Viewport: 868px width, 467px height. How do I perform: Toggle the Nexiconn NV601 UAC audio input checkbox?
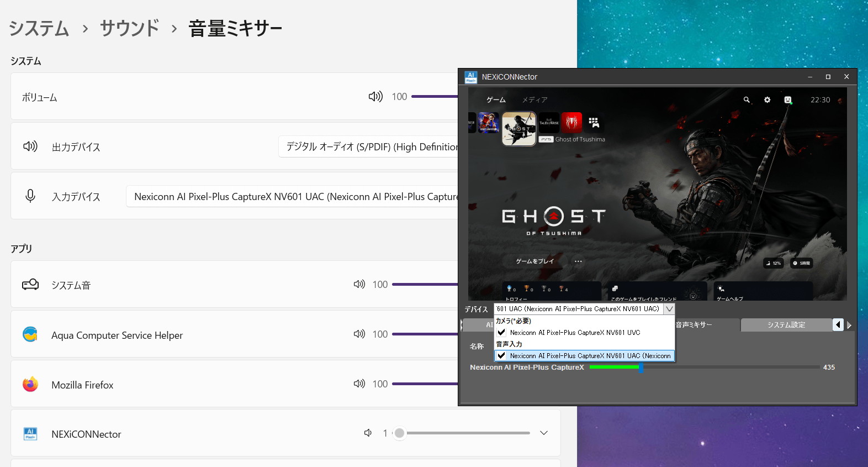pos(502,356)
